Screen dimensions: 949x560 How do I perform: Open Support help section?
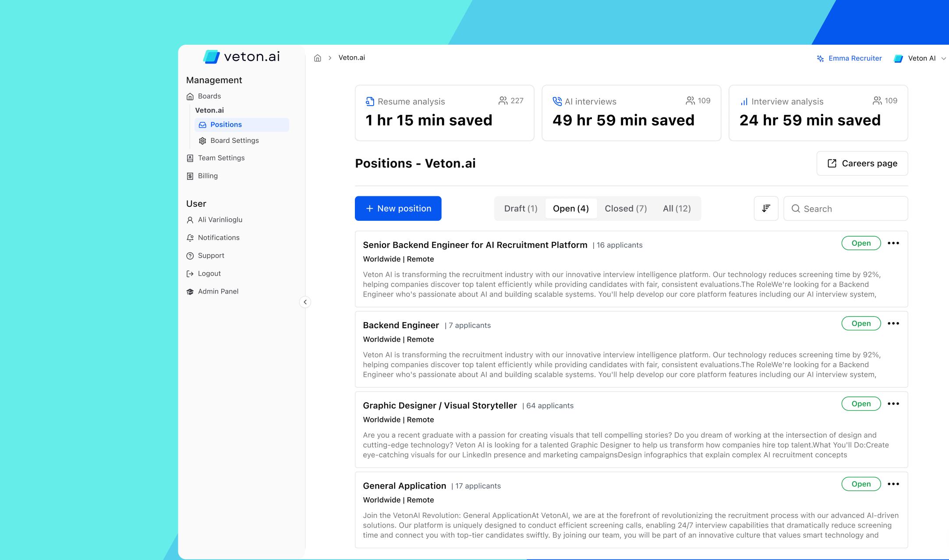coord(211,255)
